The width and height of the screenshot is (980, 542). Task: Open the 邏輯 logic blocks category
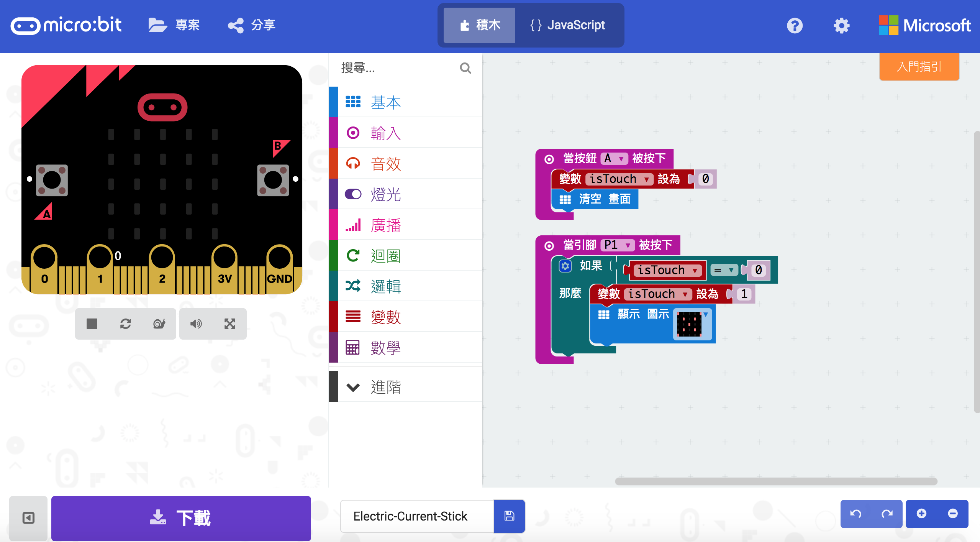point(405,286)
